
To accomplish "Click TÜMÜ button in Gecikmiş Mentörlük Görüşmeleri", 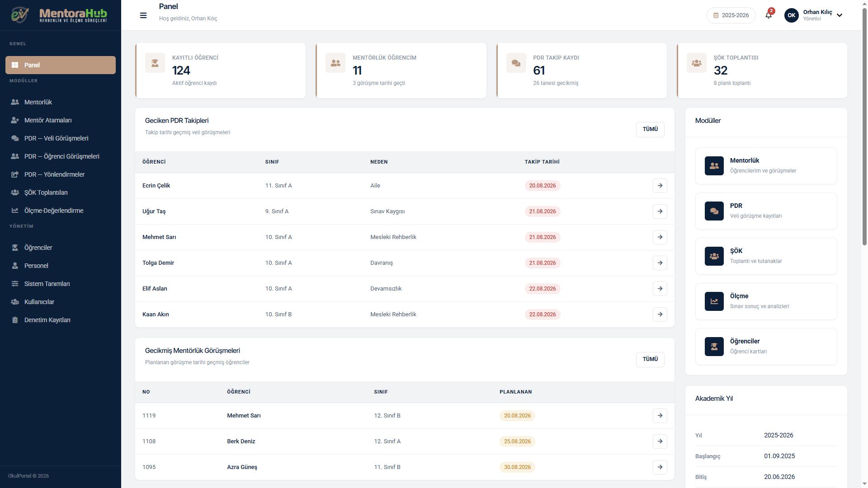I will [x=650, y=360].
